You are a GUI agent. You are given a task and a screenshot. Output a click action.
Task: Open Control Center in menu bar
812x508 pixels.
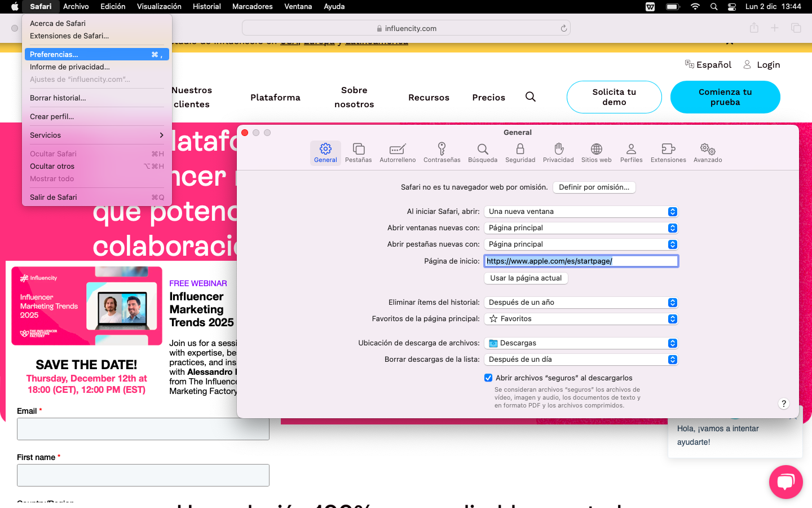coord(732,7)
